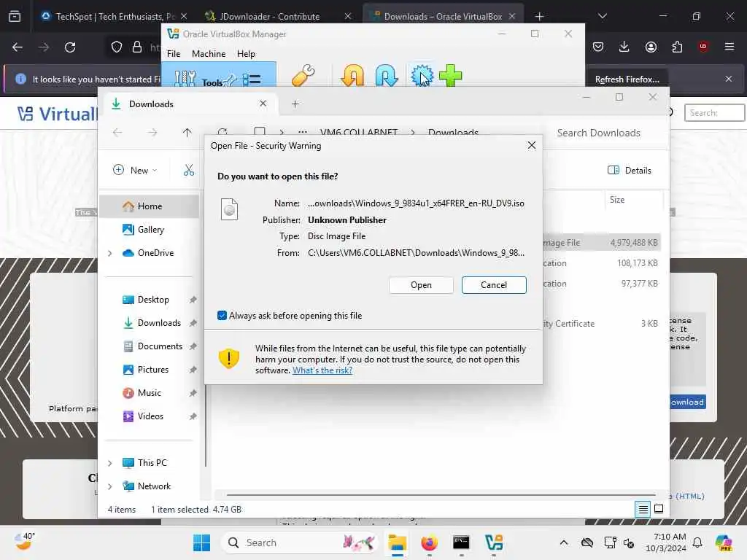
Task: Click the VirtualBox New machine gear icon
Action: pos(422,75)
